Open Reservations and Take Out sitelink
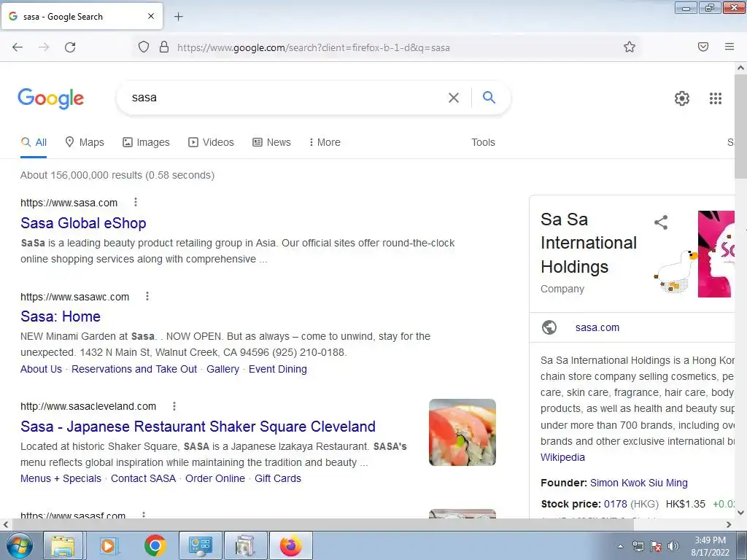This screenshot has height=560, width=747. (x=134, y=369)
